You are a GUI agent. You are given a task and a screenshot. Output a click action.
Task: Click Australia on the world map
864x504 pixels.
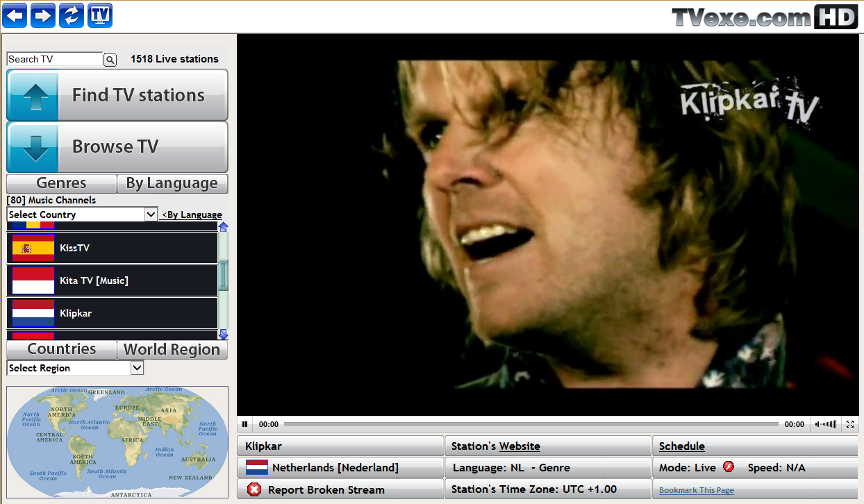click(198, 459)
